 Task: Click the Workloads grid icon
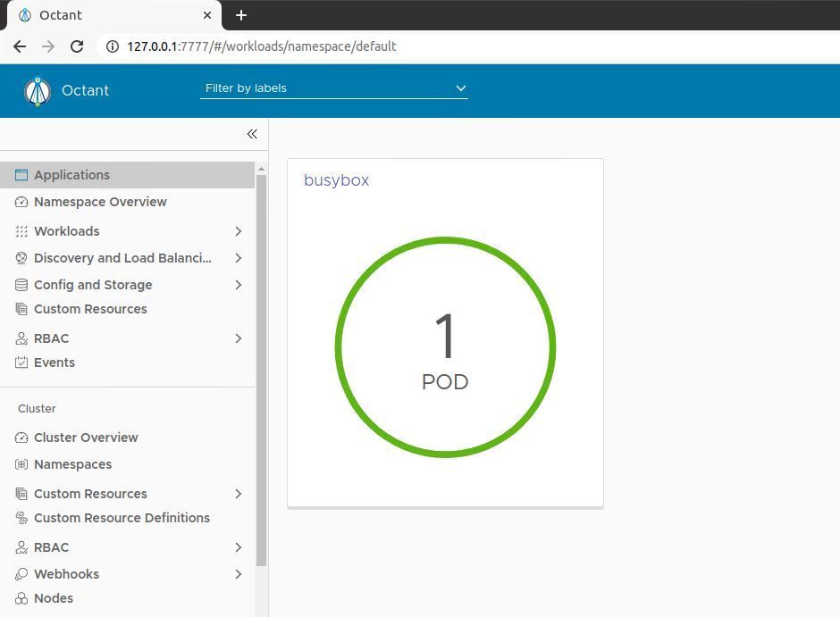[21, 231]
